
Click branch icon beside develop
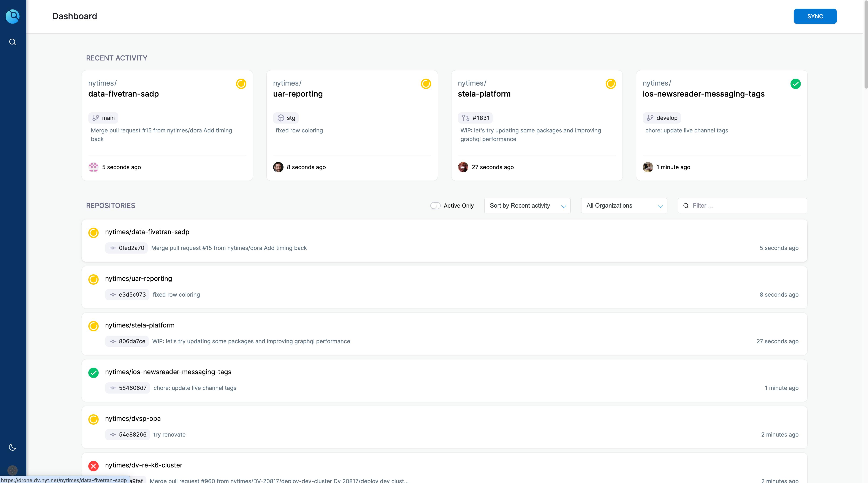pyautogui.click(x=650, y=118)
